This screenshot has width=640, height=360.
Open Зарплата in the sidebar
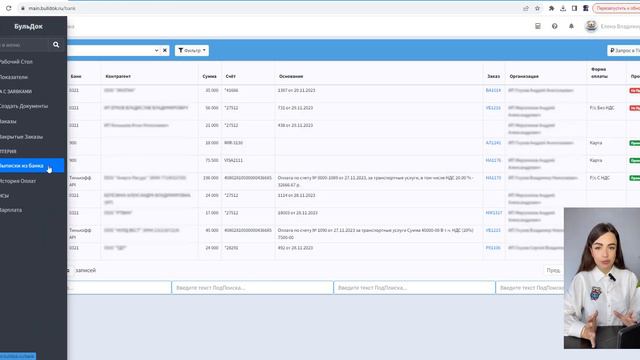tap(11, 210)
